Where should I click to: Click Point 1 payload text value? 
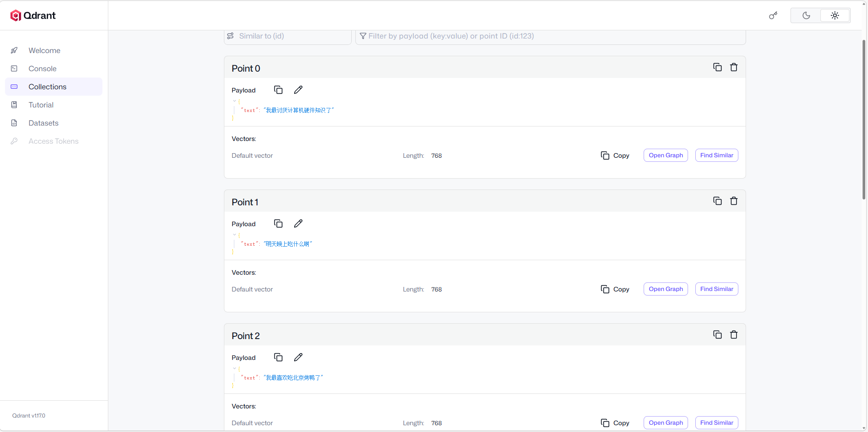pos(288,244)
